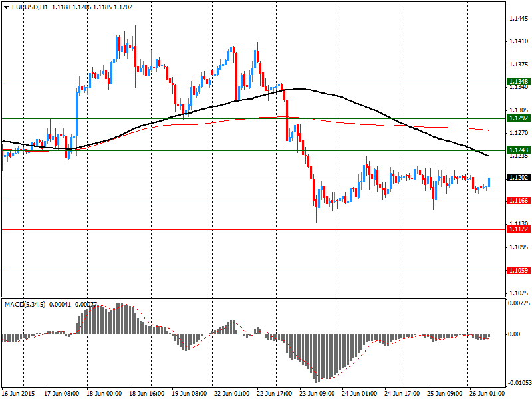This screenshot has height=399, width=532.
Task: Click the red 1.1059 support level label
Action: point(518,271)
